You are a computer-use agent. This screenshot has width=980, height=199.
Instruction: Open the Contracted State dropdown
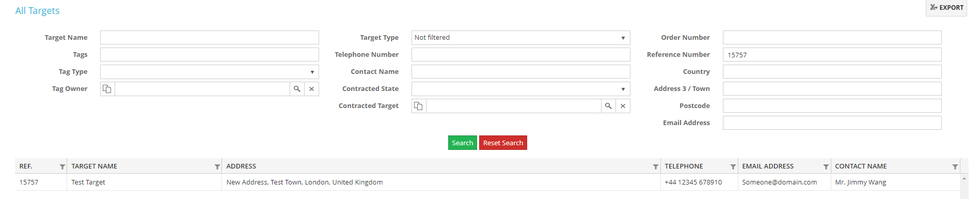click(520, 89)
